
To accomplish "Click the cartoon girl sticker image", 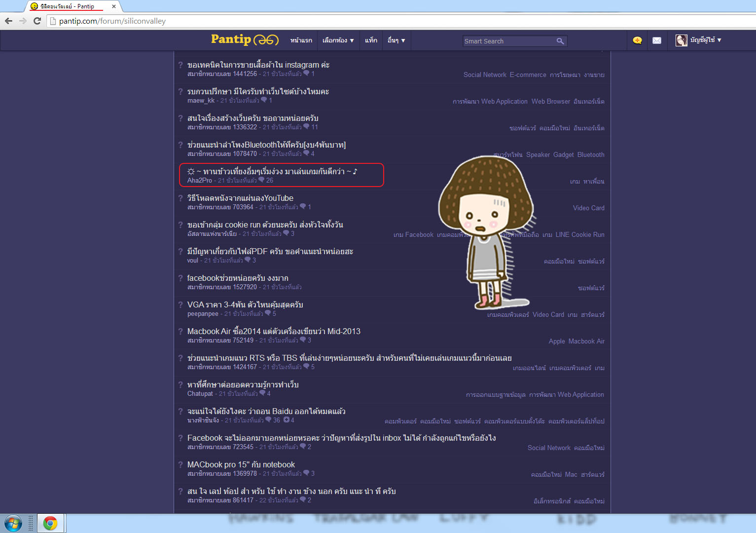I will tap(487, 232).
